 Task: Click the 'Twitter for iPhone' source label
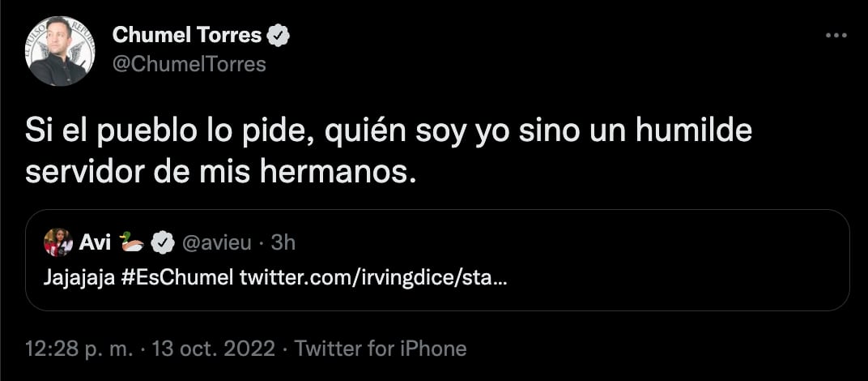pos(381,349)
